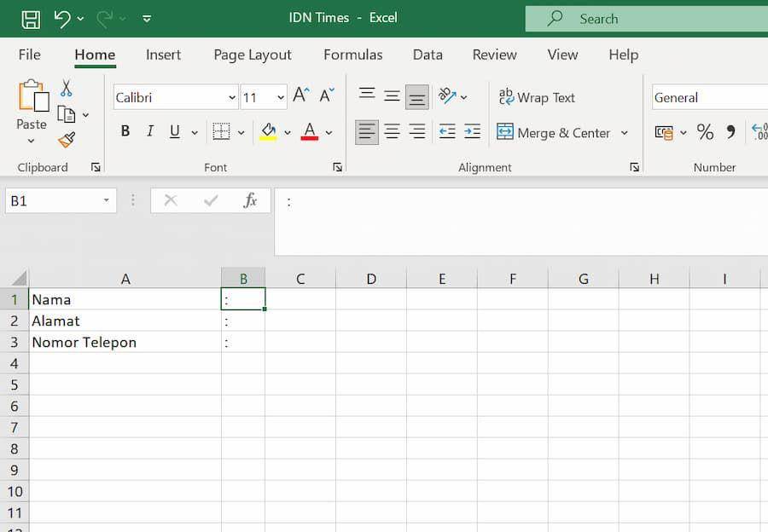Apply red Font Color
Screen dimensions: 768x532
310,131
